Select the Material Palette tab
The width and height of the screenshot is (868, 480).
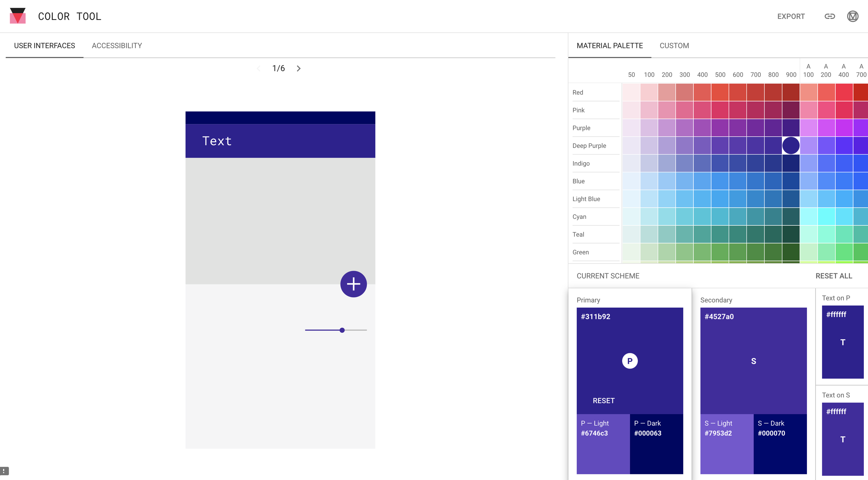[609, 45]
